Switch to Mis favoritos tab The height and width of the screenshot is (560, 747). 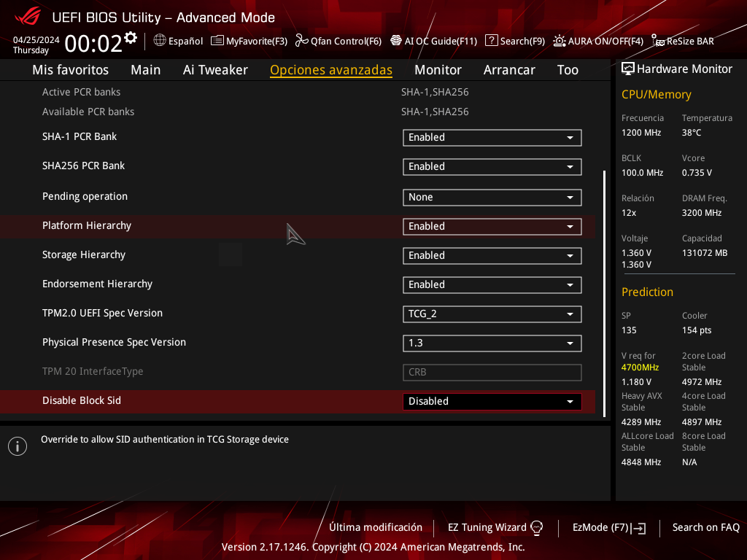pyautogui.click(x=71, y=69)
